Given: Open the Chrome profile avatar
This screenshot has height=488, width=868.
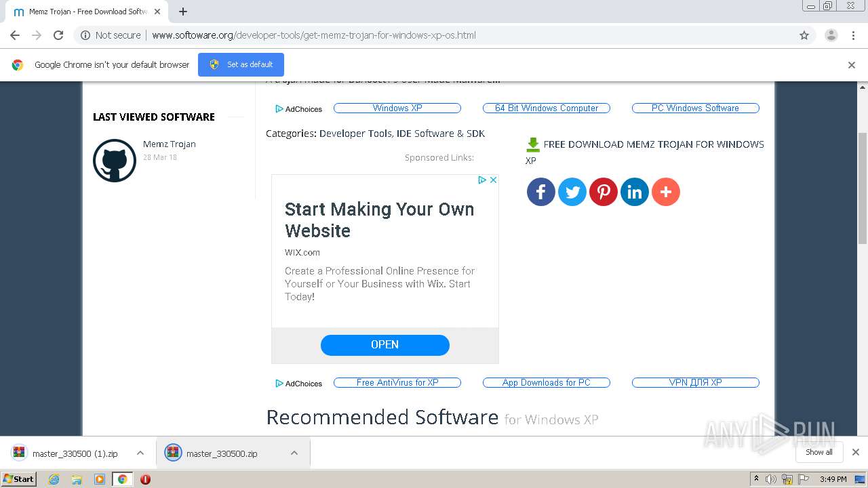Looking at the screenshot, I should tap(831, 35).
